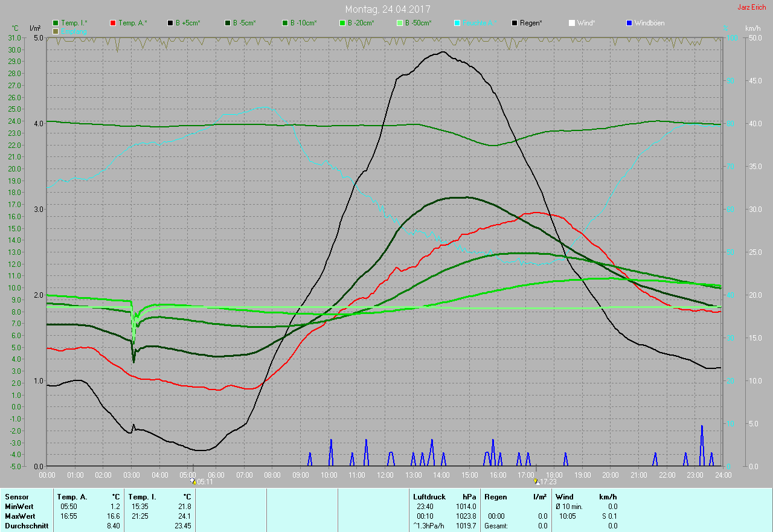Click the black B +5cm legend square
Image resolution: width=773 pixels, height=532 pixels.
[x=170, y=23]
